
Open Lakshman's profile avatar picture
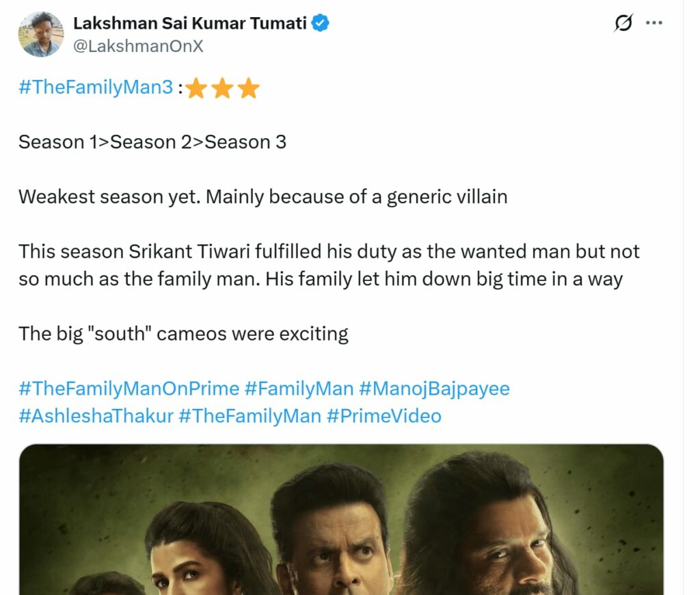pos(41,34)
